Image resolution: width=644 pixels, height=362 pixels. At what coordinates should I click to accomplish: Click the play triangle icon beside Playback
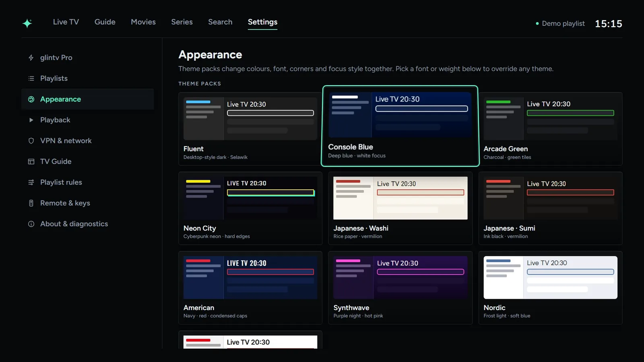31,120
